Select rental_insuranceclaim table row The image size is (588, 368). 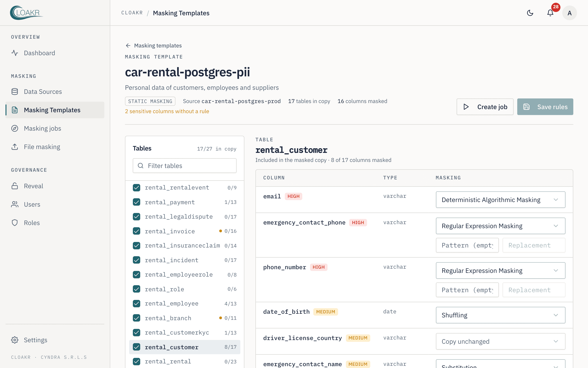tap(184, 246)
